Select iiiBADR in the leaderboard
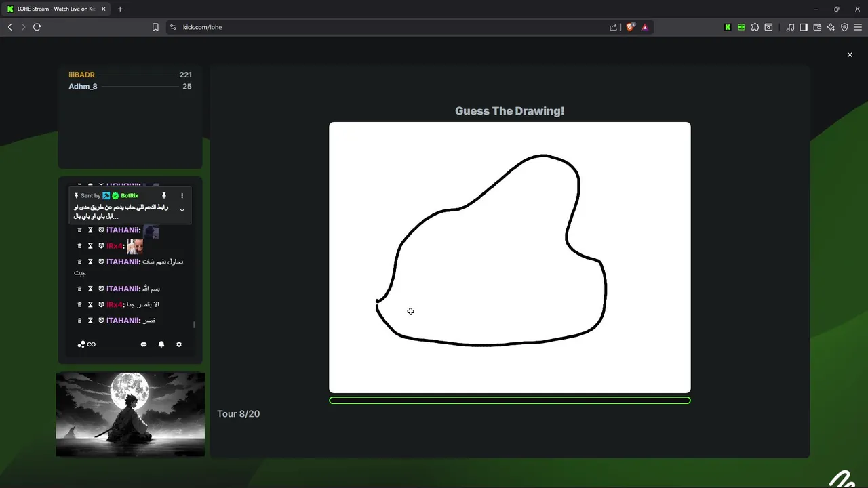 [x=81, y=75]
